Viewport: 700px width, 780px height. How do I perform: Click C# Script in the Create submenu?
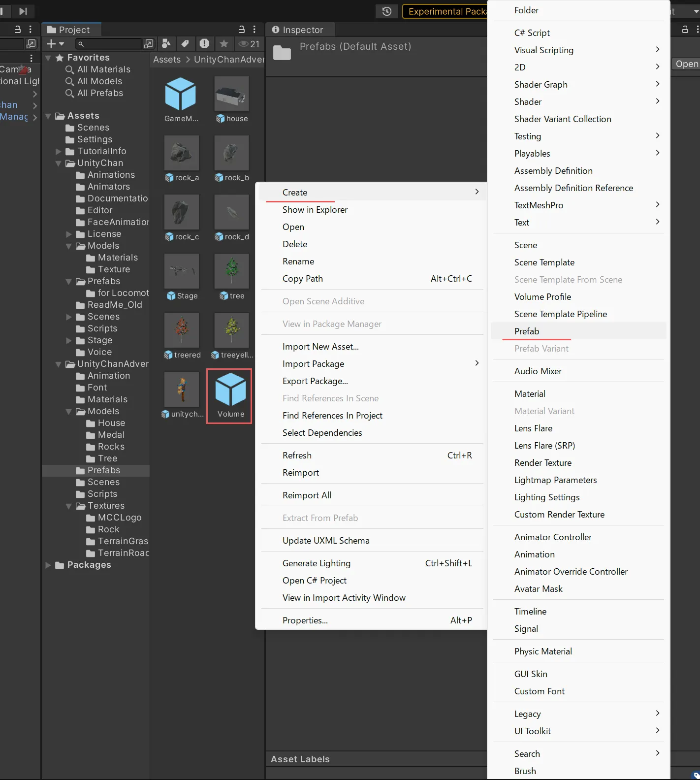point(532,33)
